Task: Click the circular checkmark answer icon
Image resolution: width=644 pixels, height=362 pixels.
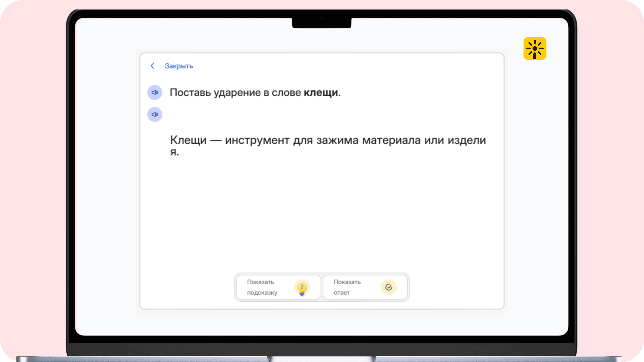Action: coord(388,287)
